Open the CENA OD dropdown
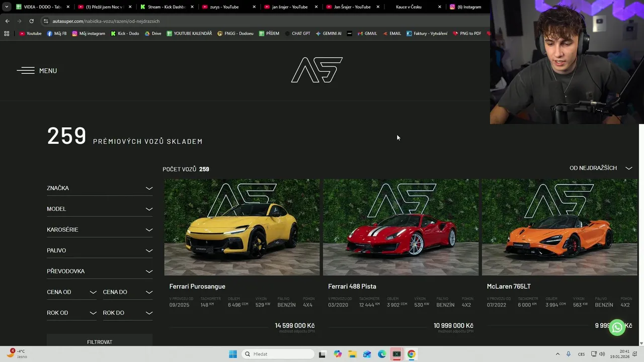This screenshot has height=362, width=644. point(71,292)
